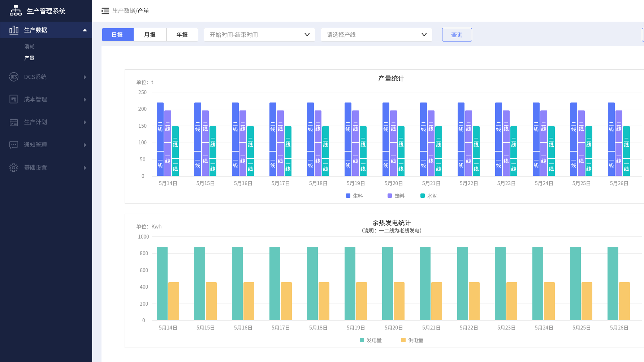Expand the 成本管理 submenu arrow
The height and width of the screenshot is (362, 644).
[85, 100]
